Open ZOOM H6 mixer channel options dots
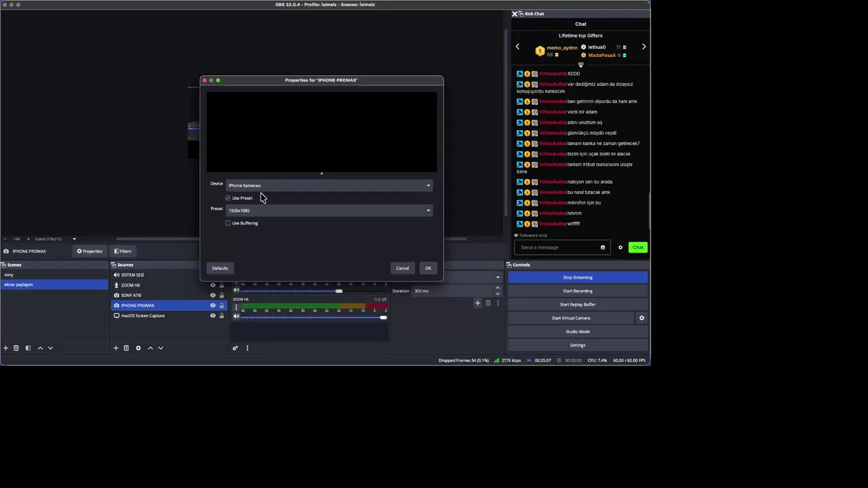 (x=237, y=307)
